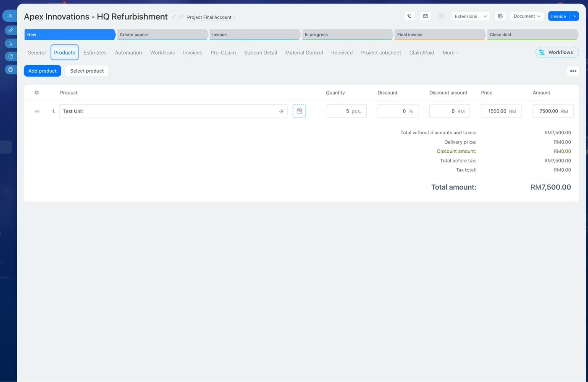Open the three-dots products options menu
This screenshot has width=588, height=382.
coord(573,71)
